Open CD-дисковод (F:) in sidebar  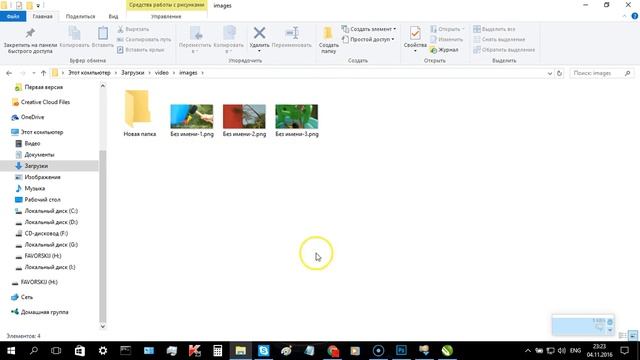click(41, 233)
